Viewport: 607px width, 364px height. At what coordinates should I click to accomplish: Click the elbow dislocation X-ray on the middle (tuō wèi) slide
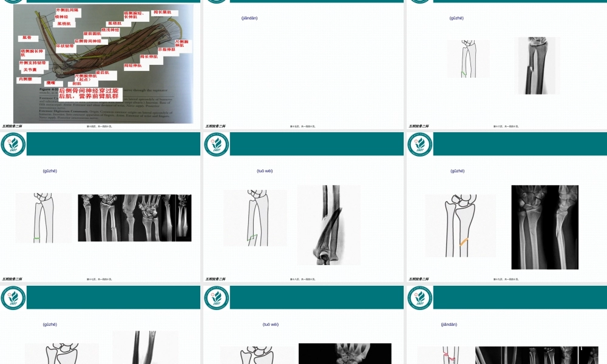tap(328, 225)
